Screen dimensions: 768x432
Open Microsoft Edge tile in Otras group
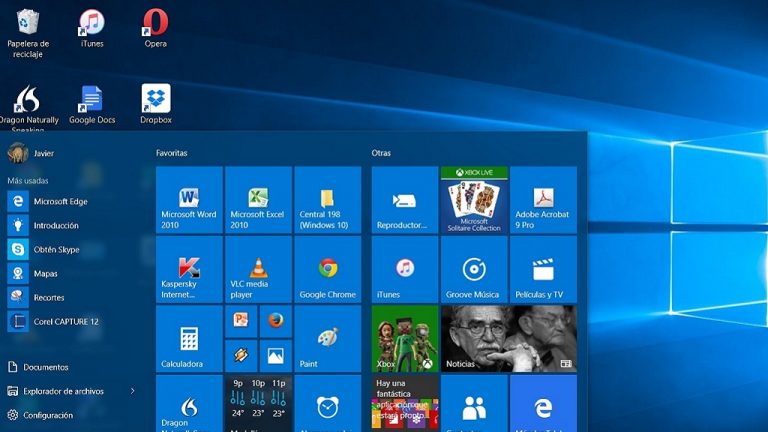(x=543, y=404)
